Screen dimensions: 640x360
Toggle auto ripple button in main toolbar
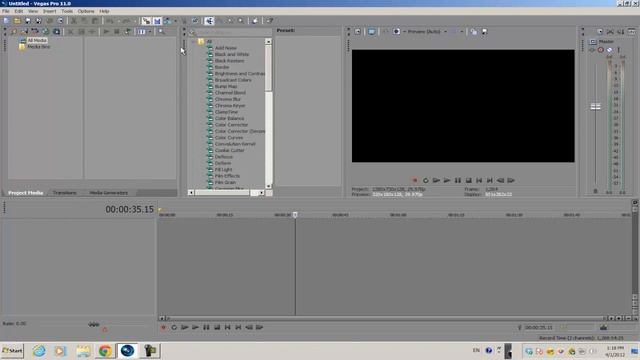[167, 21]
